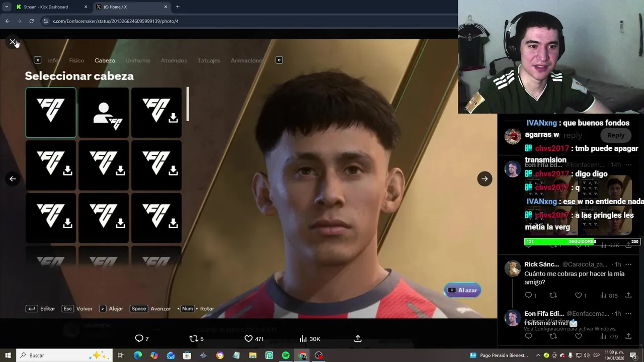The width and height of the screenshot is (644, 362).
Task: Open more options on the 14h tweet
Action: [x=628, y=165]
